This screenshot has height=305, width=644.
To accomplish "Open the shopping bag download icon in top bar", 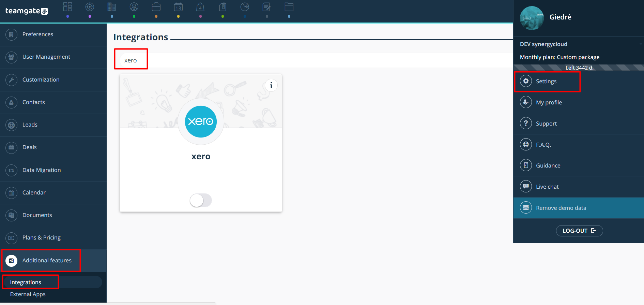I will 200,7.
